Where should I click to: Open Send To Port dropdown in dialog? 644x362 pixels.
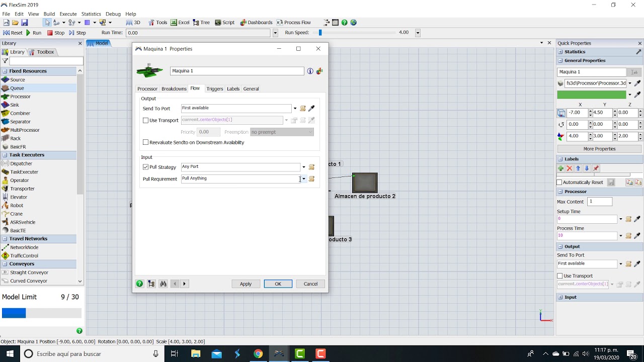(x=295, y=108)
